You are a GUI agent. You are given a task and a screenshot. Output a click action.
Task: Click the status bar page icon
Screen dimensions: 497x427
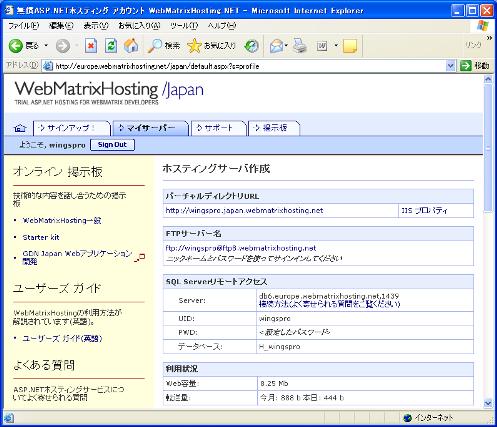coord(9,418)
